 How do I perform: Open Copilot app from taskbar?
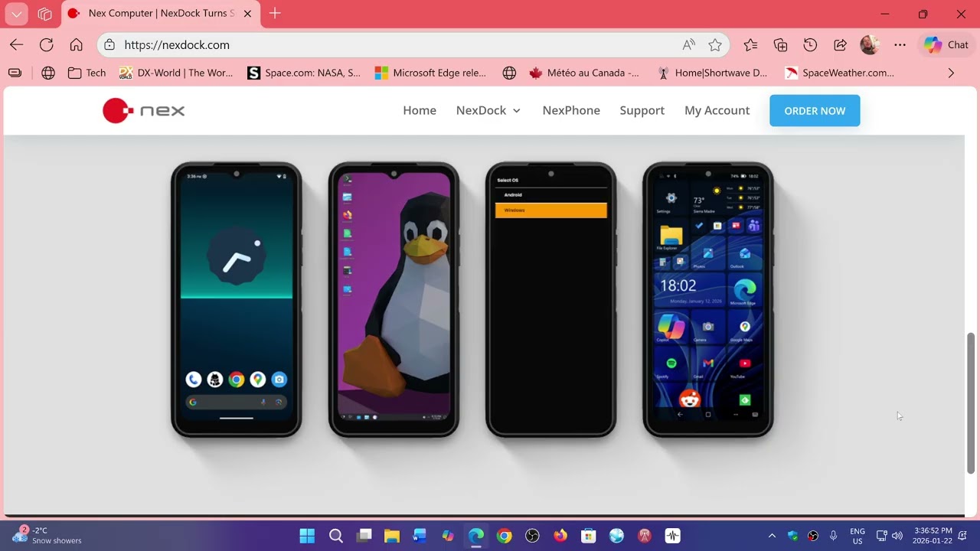448,536
